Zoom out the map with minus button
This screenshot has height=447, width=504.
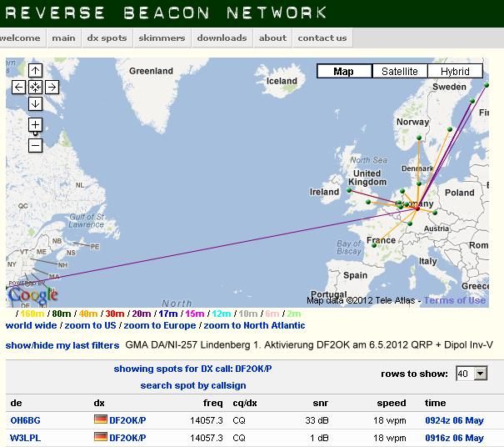coord(35,145)
